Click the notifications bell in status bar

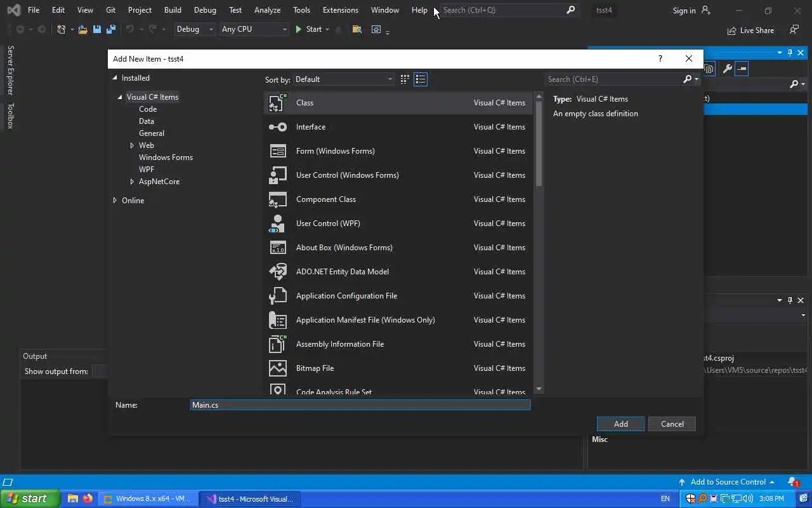click(793, 482)
